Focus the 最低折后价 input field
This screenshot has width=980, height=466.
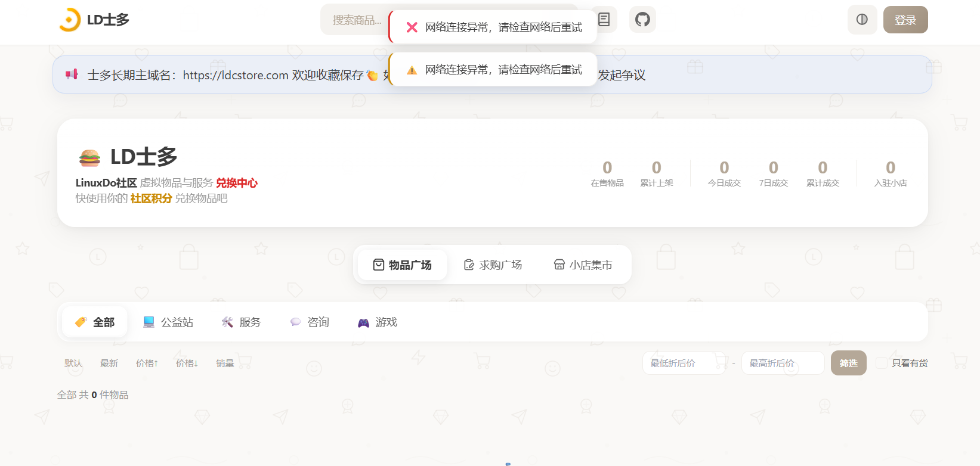(684, 363)
